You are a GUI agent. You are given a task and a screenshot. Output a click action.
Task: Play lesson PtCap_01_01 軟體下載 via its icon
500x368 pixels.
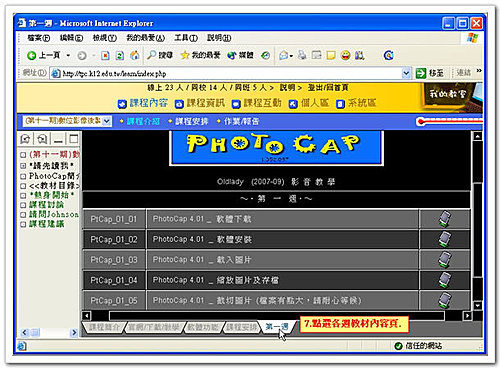(x=445, y=219)
